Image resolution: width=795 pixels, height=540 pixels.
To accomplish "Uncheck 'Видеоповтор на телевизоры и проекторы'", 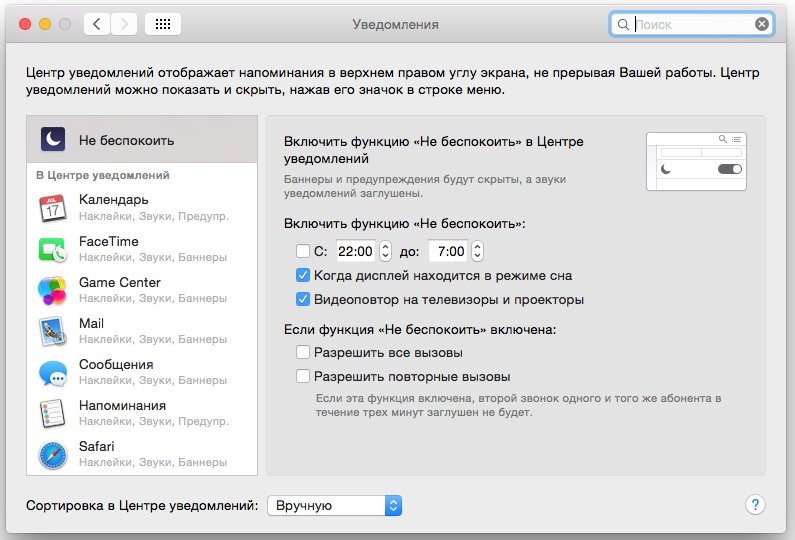I will (x=303, y=299).
